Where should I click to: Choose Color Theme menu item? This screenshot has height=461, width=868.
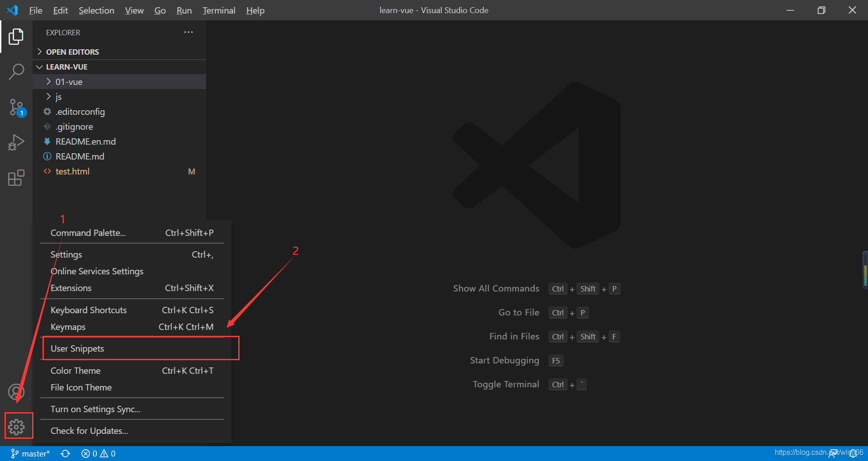(132, 371)
